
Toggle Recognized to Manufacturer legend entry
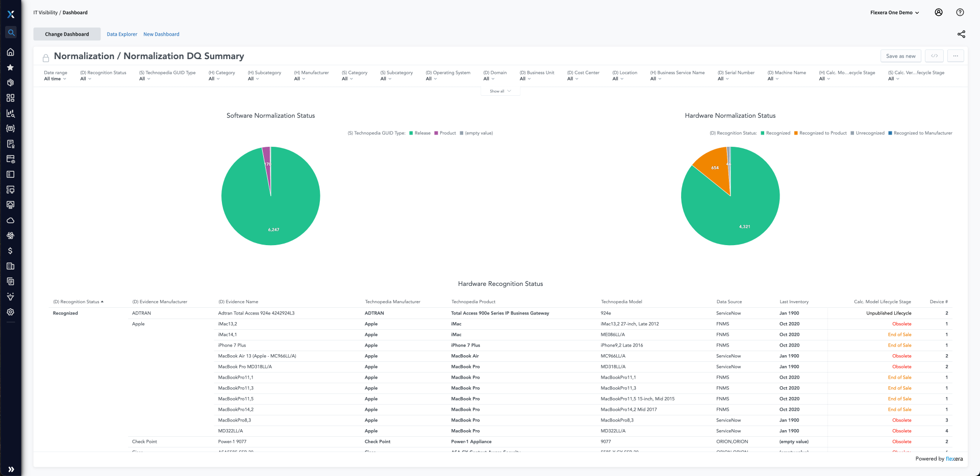(x=920, y=133)
